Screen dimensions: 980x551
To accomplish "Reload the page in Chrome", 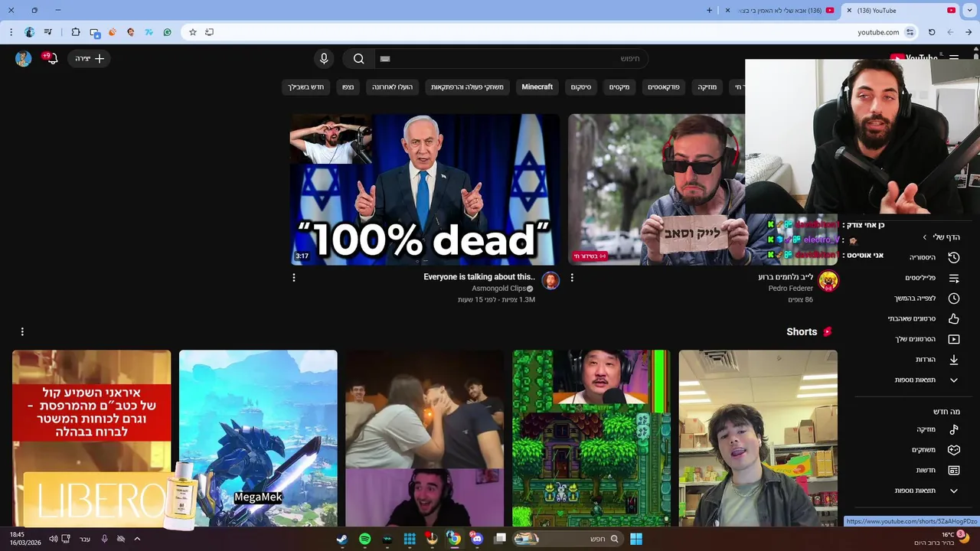I will point(932,32).
